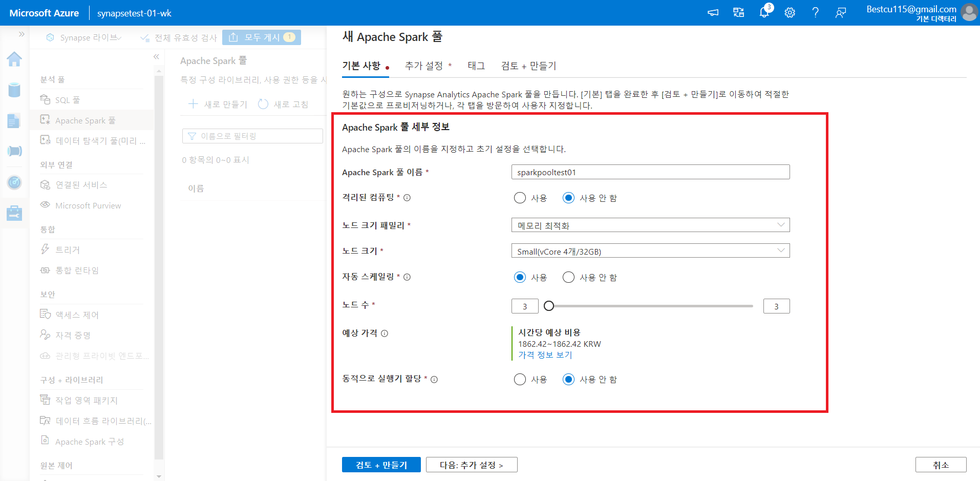Open the notifications bell icon
Screen dimensions: 980x481
(764, 13)
